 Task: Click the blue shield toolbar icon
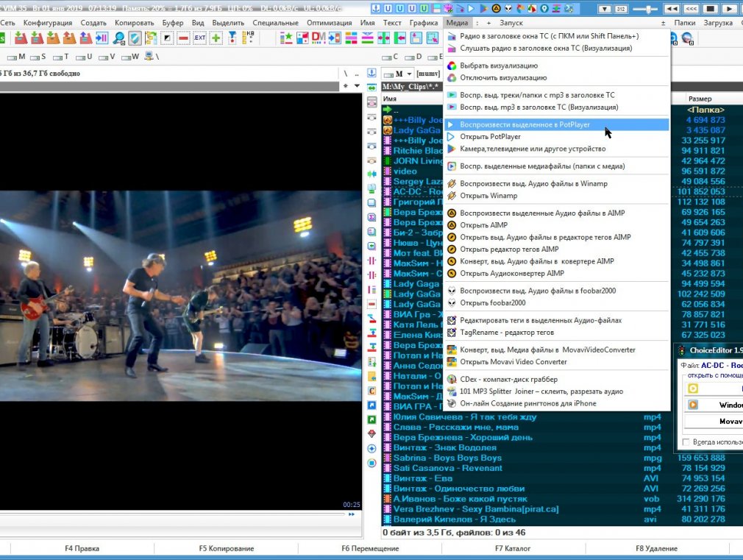[x=135, y=38]
